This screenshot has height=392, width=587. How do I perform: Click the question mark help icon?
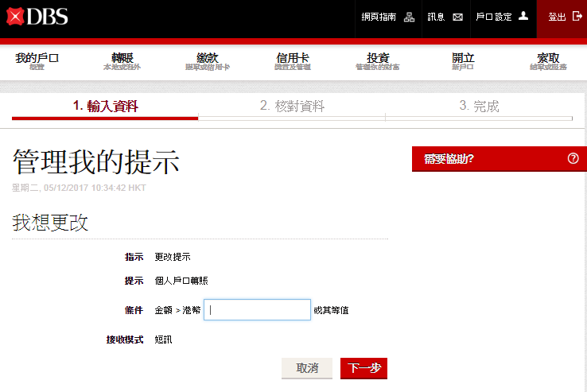pyautogui.click(x=573, y=158)
